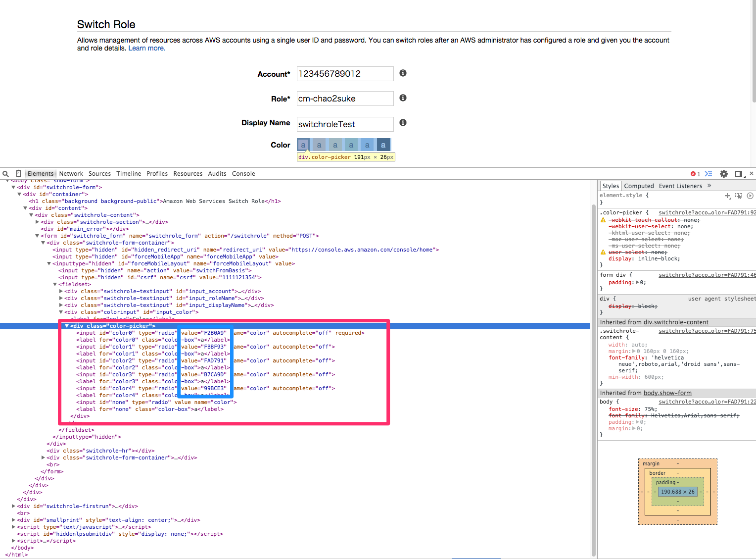Click the animation controls play icon
This screenshot has width=756, height=559.
pyautogui.click(x=750, y=196)
